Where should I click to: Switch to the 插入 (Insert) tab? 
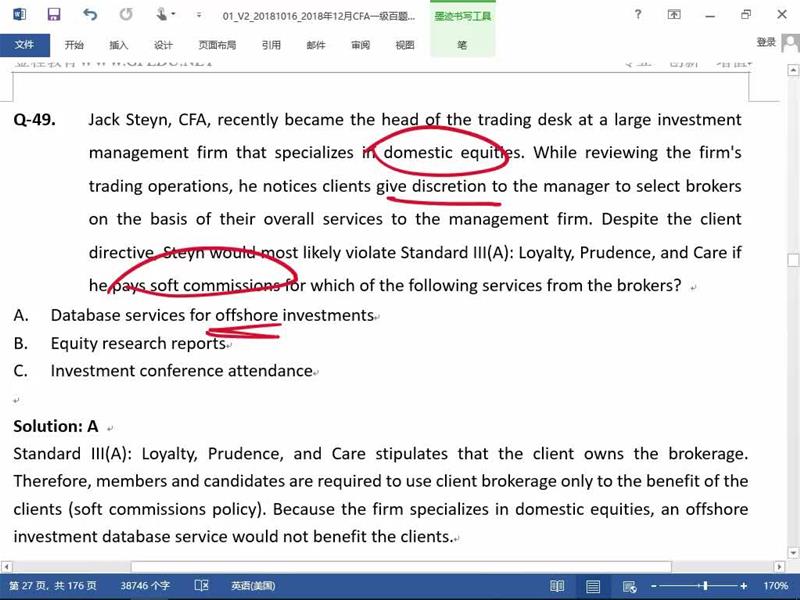pos(118,45)
